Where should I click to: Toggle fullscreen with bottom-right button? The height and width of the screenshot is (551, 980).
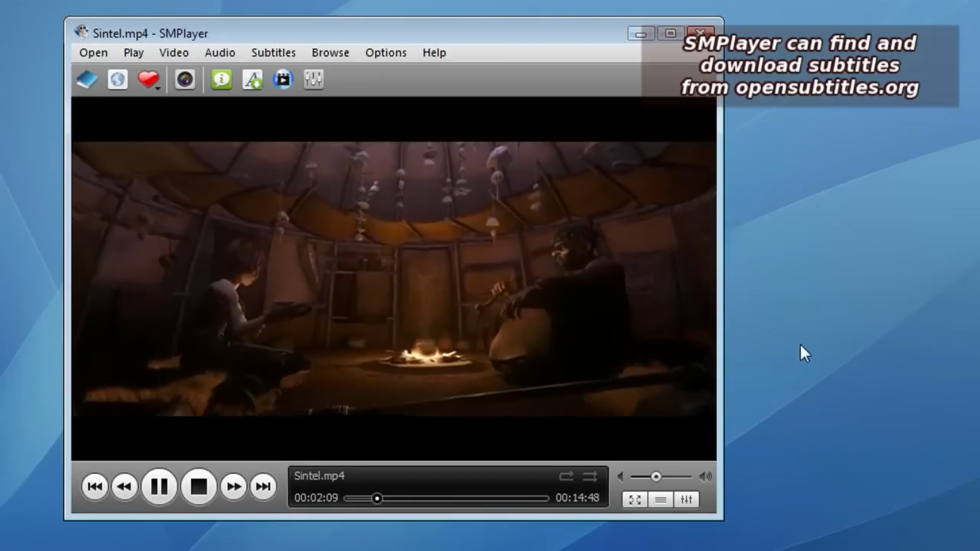[x=635, y=500]
